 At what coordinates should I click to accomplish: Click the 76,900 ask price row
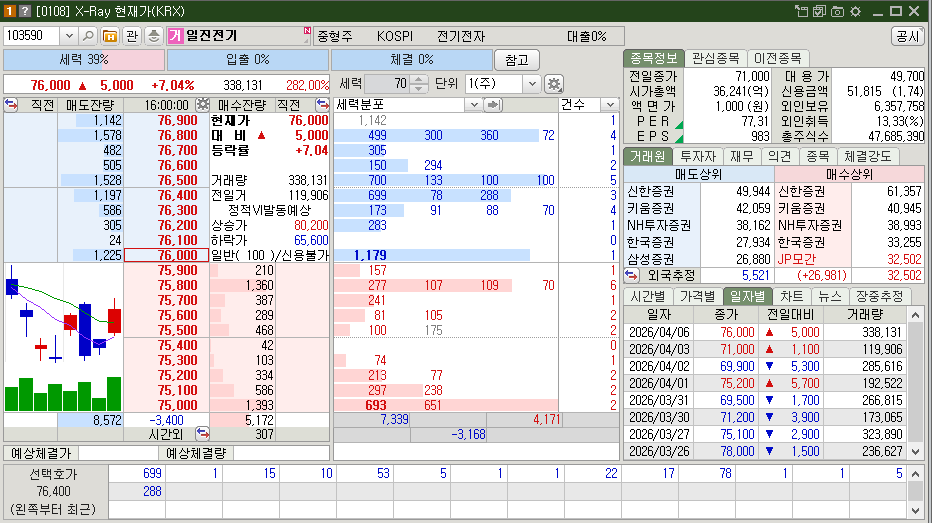166,120
